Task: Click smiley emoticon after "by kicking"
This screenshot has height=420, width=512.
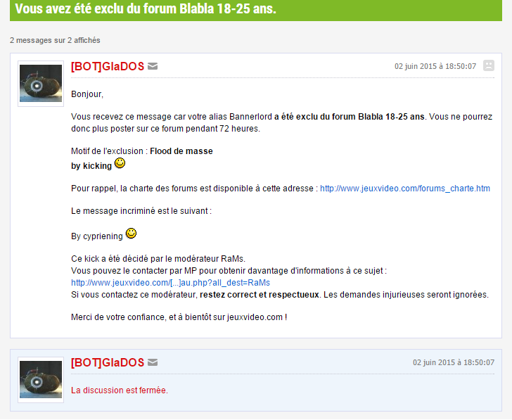Action: (x=120, y=163)
